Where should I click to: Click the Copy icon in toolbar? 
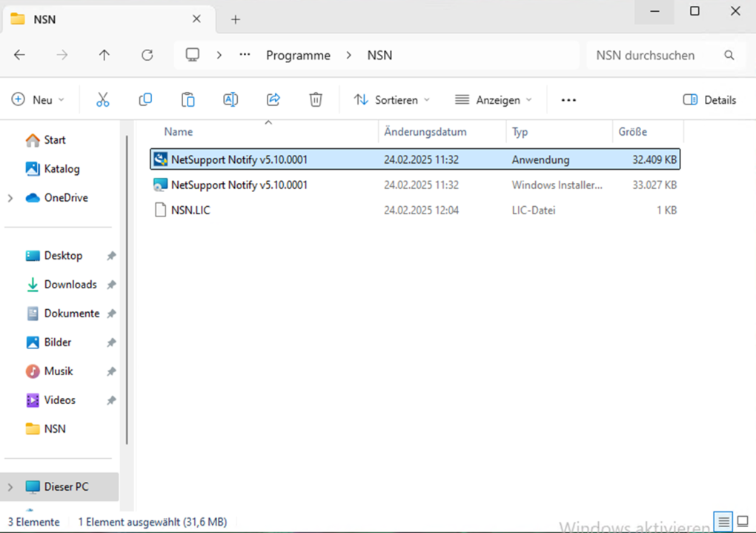pyautogui.click(x=145, y=99)
